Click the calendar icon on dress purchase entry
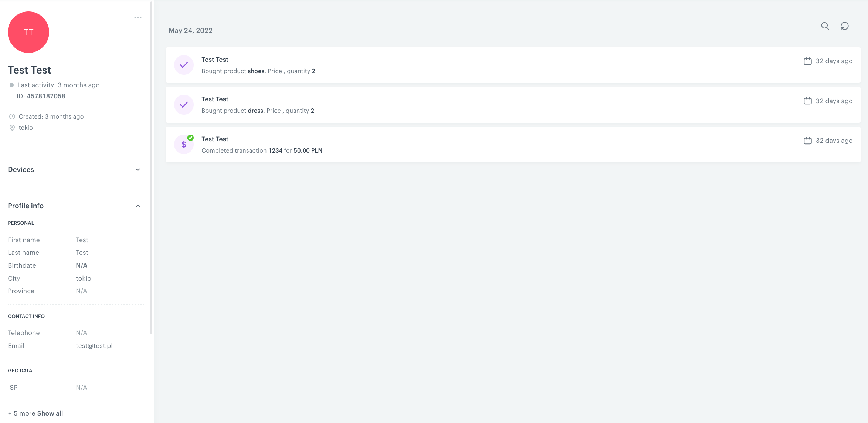 point(807,101)
